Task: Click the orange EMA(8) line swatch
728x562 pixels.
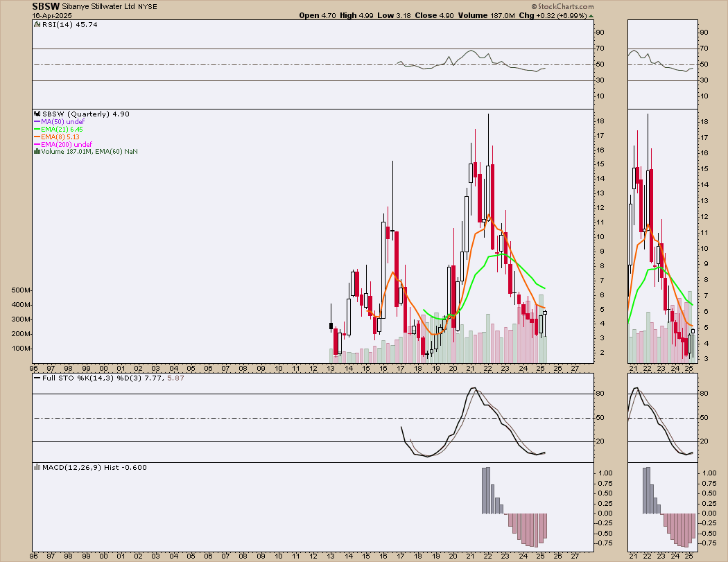Action: pyautogui.click(x=37, y=137)
